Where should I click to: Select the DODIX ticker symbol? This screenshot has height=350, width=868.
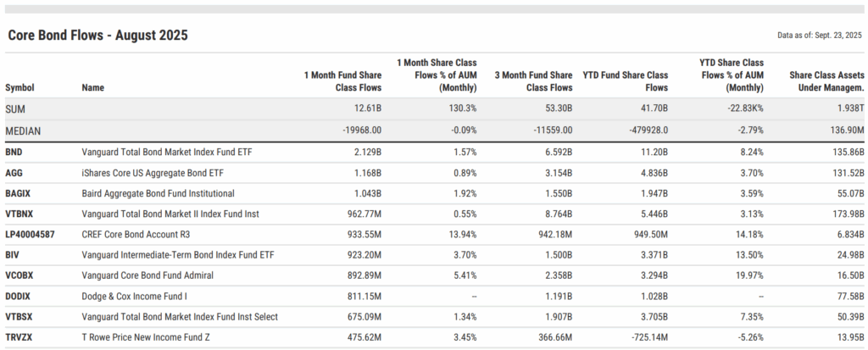18,297
